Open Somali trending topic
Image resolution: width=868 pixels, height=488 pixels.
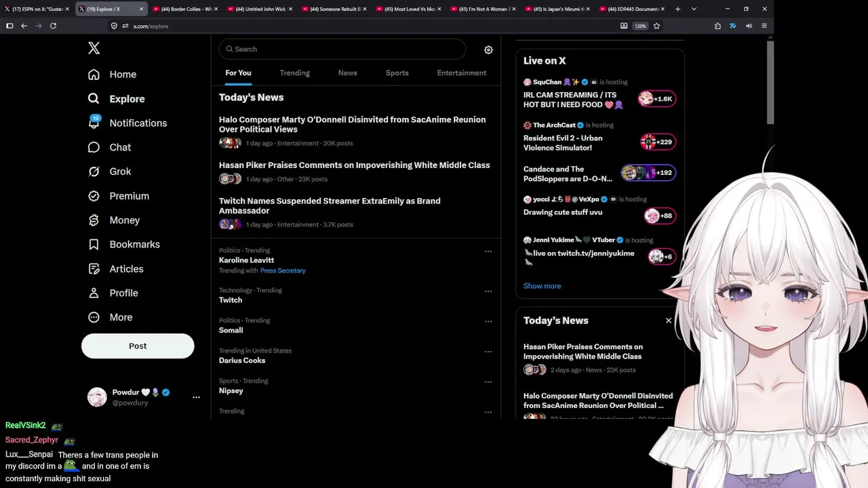[231, 331]
